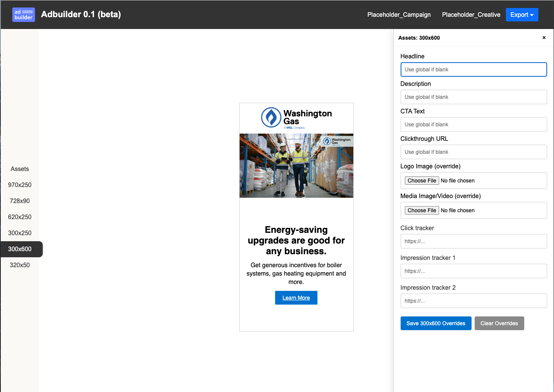The height and width of the screenshot is (392, 554).
Task: Focus the Headline input field
Action: (x=473, y=69)
